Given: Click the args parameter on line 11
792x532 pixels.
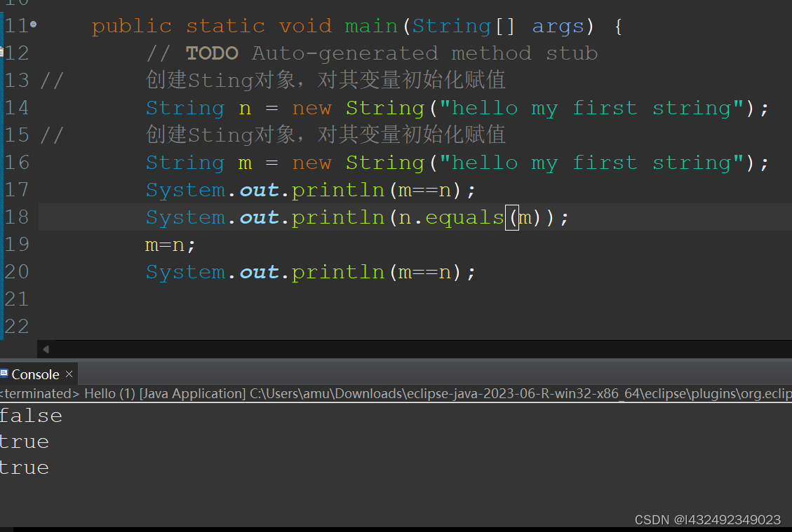Looking at the screenshot, I should point(558,25).
